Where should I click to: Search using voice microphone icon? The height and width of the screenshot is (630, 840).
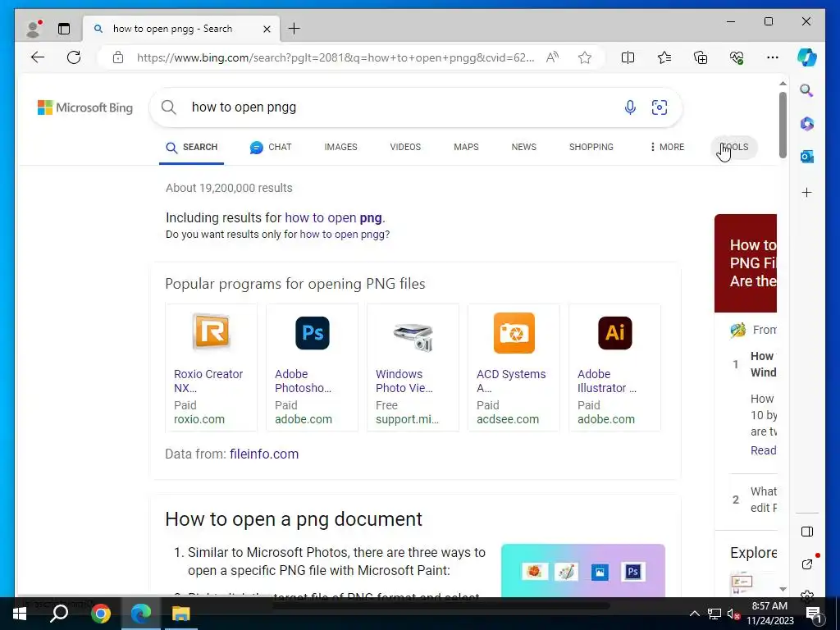[x=631, y=107]
